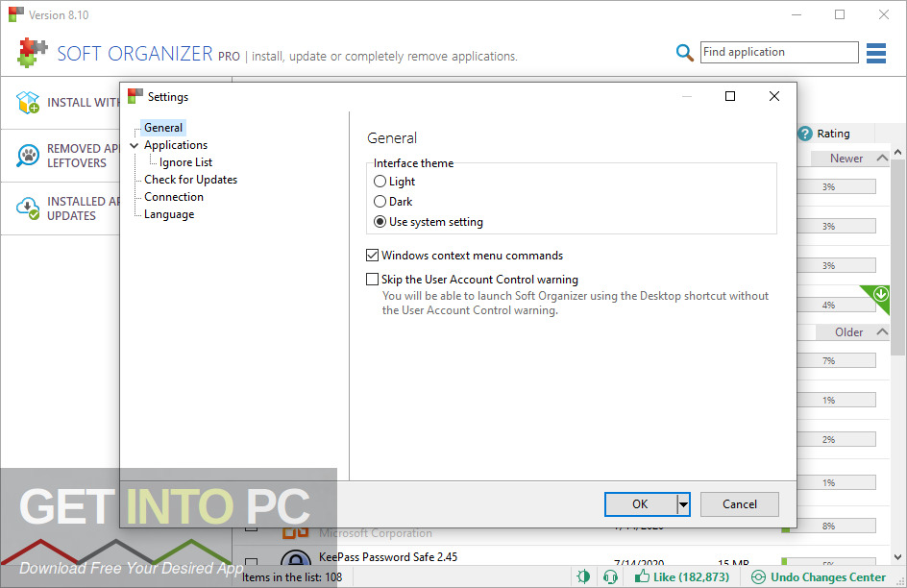Open Check for Updates settings
Screen dimensions: 907x588
[191, 180]
